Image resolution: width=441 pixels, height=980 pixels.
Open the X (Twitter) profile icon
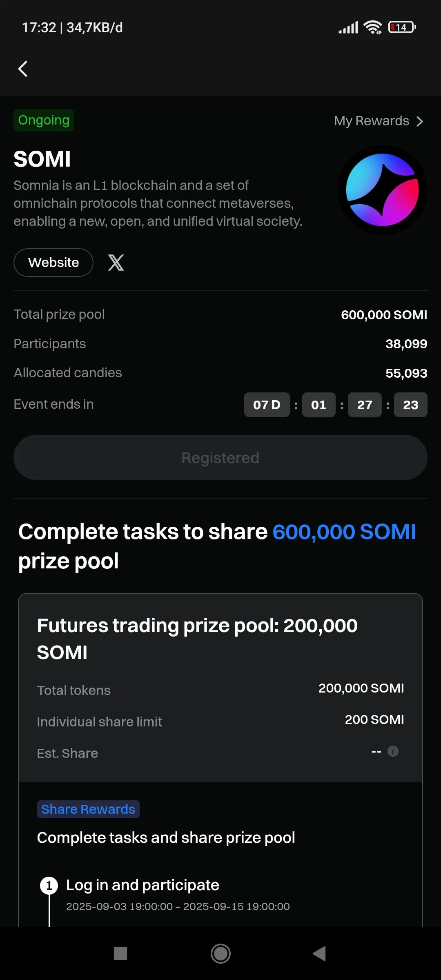point(116,263)
